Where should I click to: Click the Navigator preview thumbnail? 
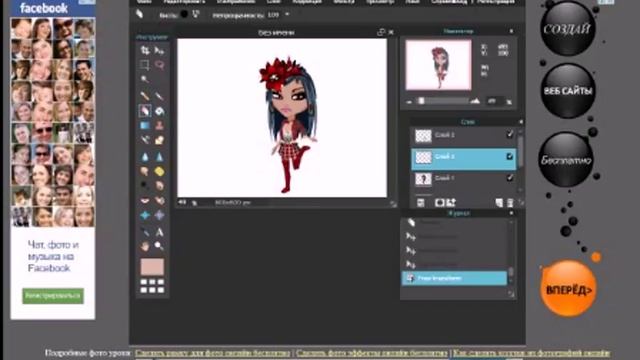(438, 65)
